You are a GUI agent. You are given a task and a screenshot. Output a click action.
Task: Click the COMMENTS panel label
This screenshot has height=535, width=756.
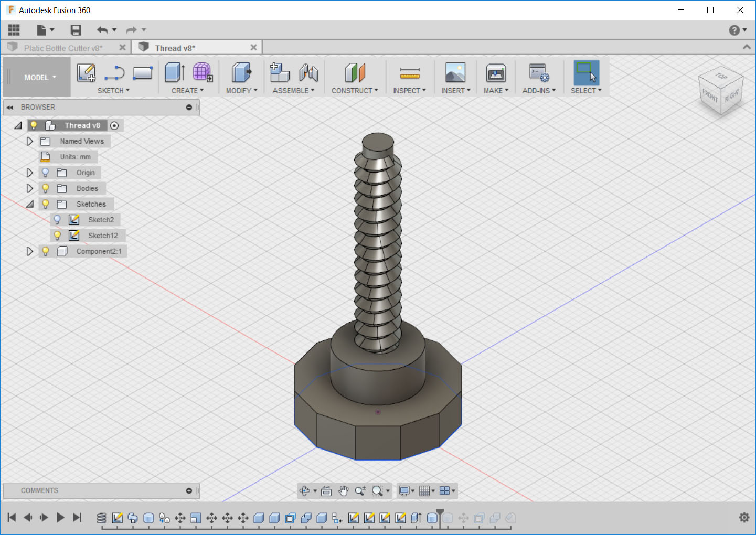click(39, 490)
